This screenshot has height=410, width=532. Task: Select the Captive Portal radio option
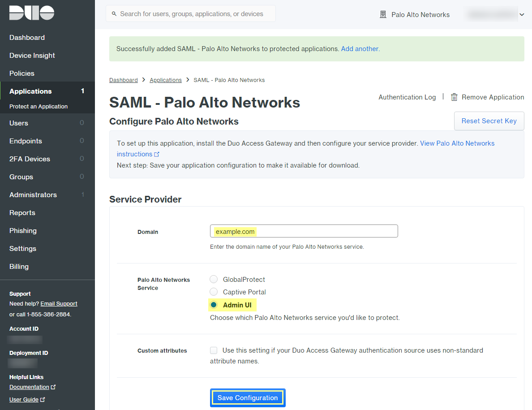point(214,292)
